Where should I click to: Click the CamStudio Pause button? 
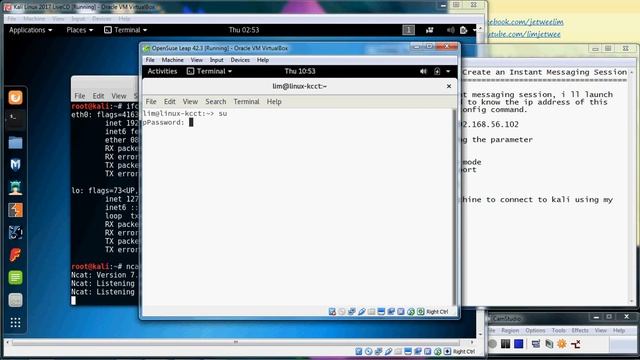pos(505,344)
